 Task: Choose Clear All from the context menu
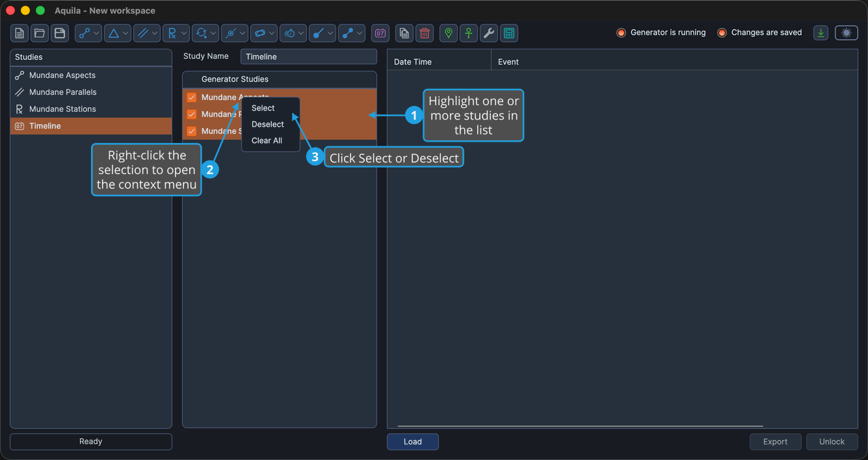point(270,140)
